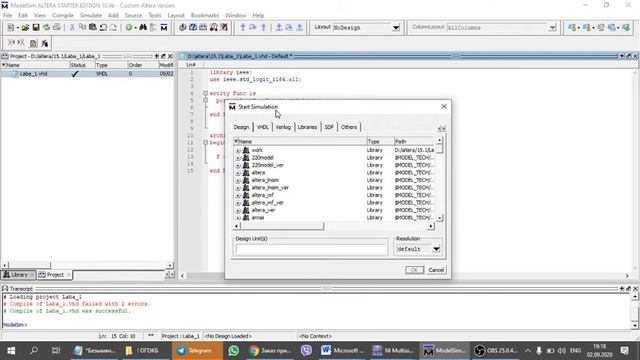
Task: Click the Break simulation toolbar icon
Action: (224, 27)
